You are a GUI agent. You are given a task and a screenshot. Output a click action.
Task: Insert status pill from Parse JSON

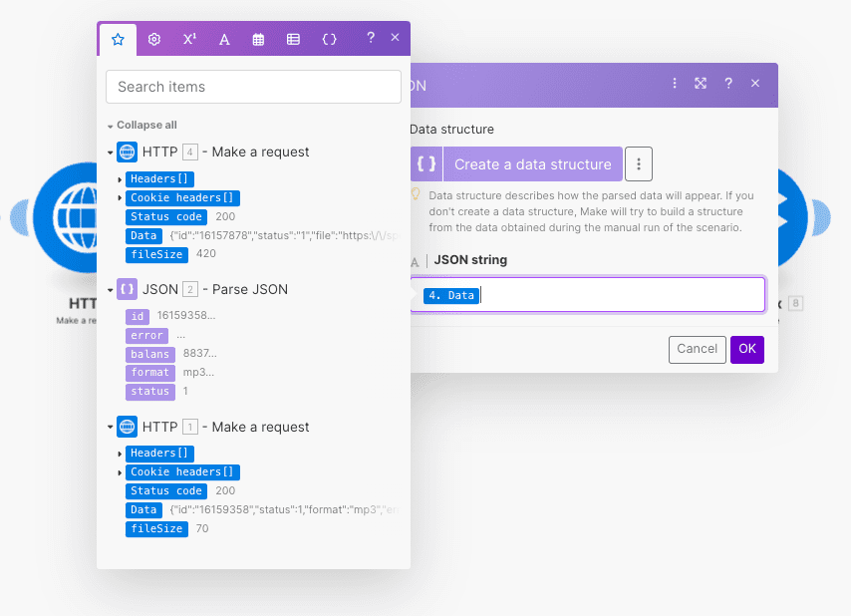tap(149, 392)
